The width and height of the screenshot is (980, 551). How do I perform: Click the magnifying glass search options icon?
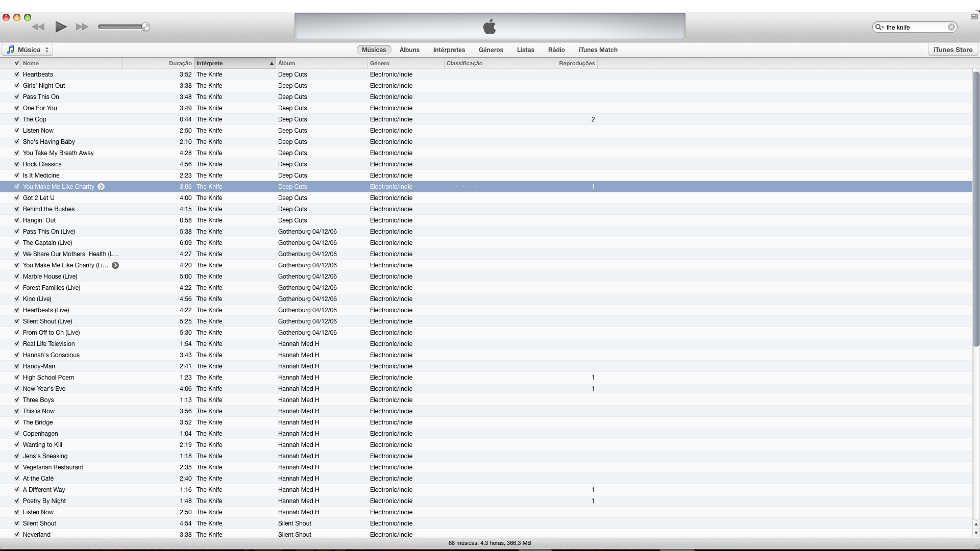point(879,28)
